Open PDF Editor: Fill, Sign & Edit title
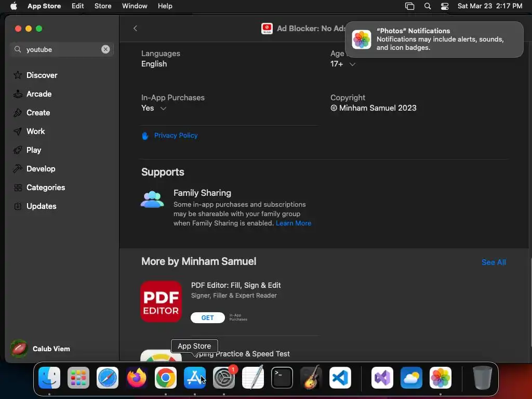The image size is (532, 399). pos(236,285)
